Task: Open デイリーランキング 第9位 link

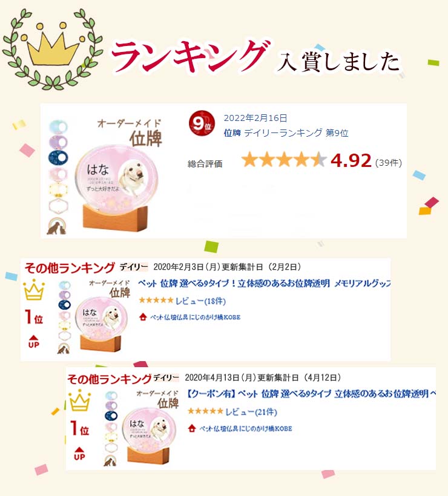Action: [x=296, y=133]
